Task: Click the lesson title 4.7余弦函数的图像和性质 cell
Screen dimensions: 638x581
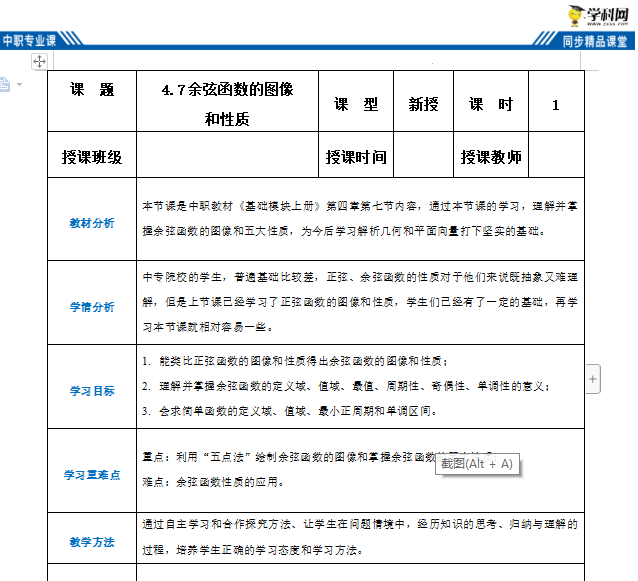Action: pyautogui.click(x=227, y=104)
